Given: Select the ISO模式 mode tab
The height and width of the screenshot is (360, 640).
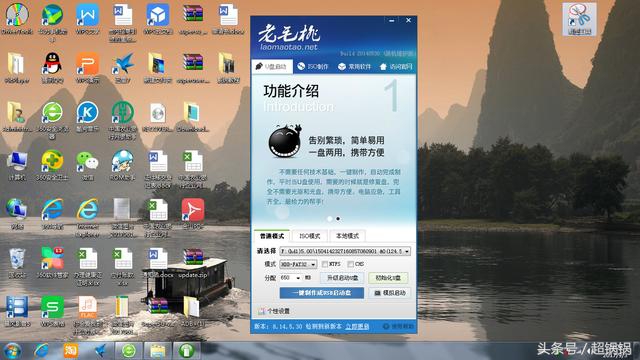Looking at the screenshot, I should click(310, 236).
